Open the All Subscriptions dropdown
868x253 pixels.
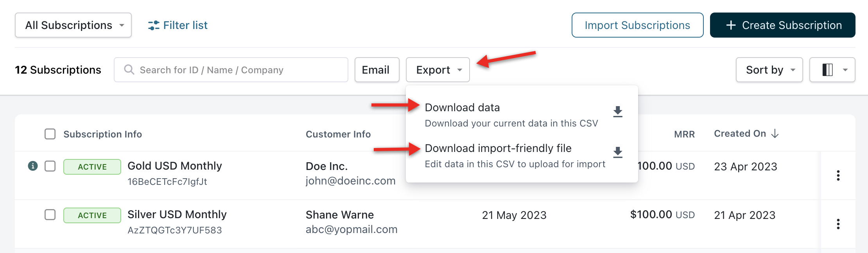[x=73, y=25]
